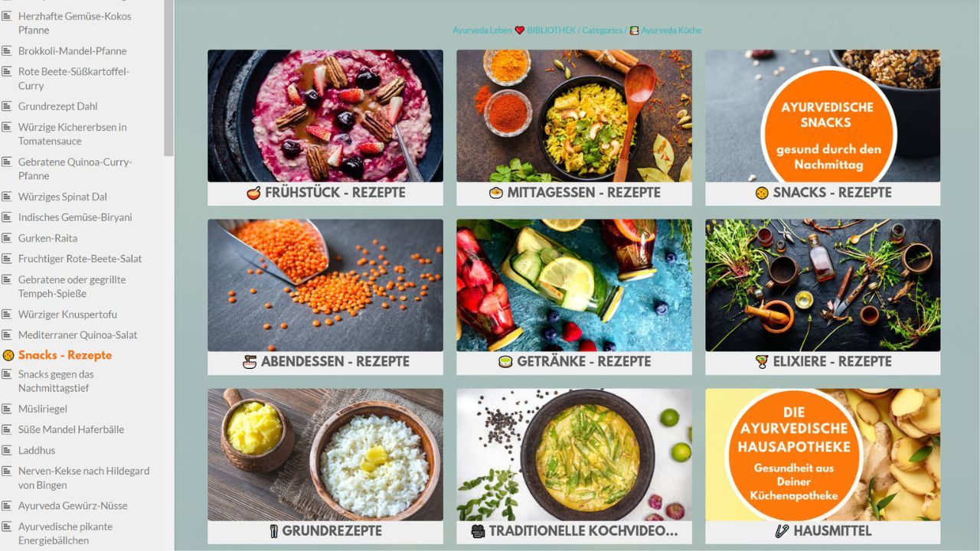Click the dish icon beside Mittagessen - Rezepte
The image size is (980, 551).
(496, 193)
